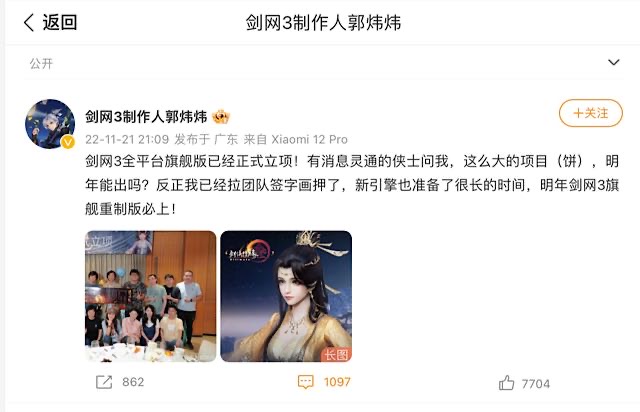
Task: Click the orange comment bubble icon
Action: click(306, 382)
